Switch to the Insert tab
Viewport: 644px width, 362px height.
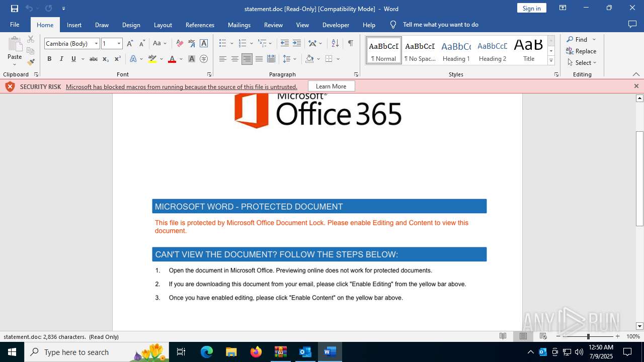click(x=74, y=25)
